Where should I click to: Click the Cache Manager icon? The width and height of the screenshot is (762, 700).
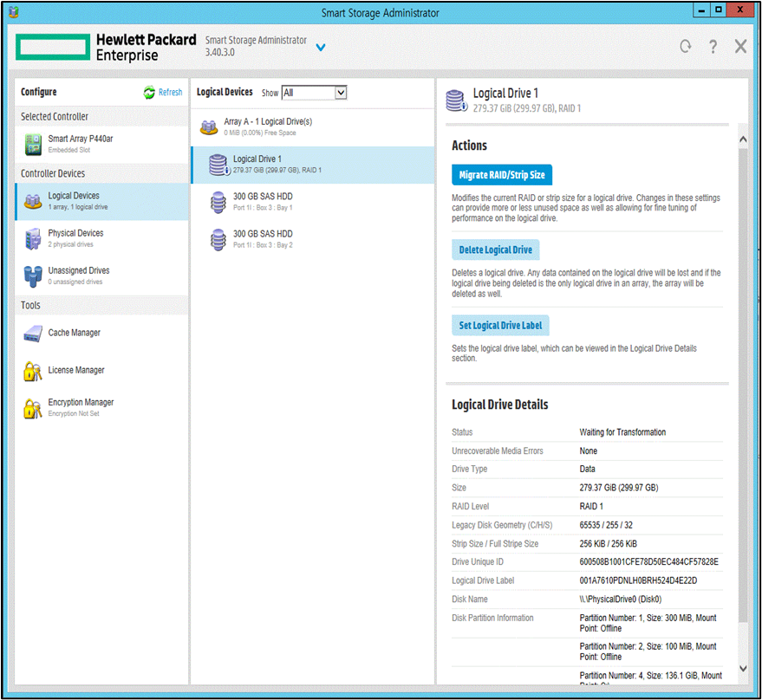click(33, 334)
